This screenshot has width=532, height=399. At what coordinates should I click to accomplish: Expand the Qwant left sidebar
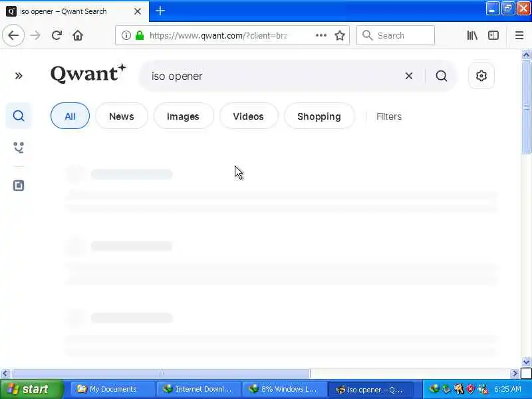pyautogui.click(x=19, y=76)
